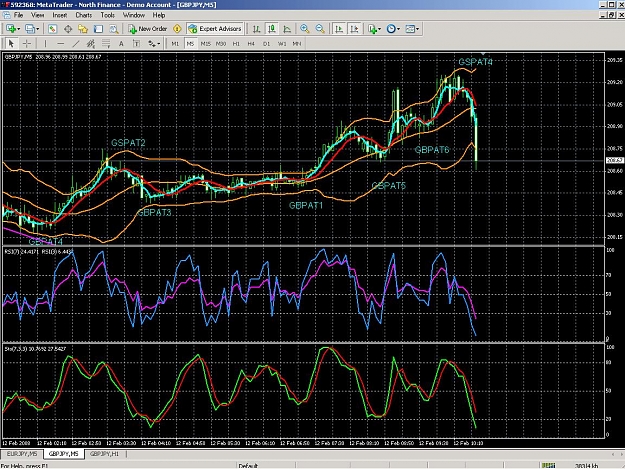Zoom out of the chart
This screenshot has width=625, height=469.
pyautogui.click(x=320, y=29)
